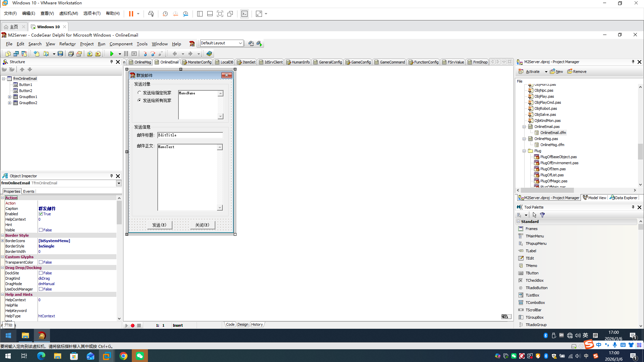644x362 pixels.
Task: Click the EditTitle input field
Action: coord(190,135)
